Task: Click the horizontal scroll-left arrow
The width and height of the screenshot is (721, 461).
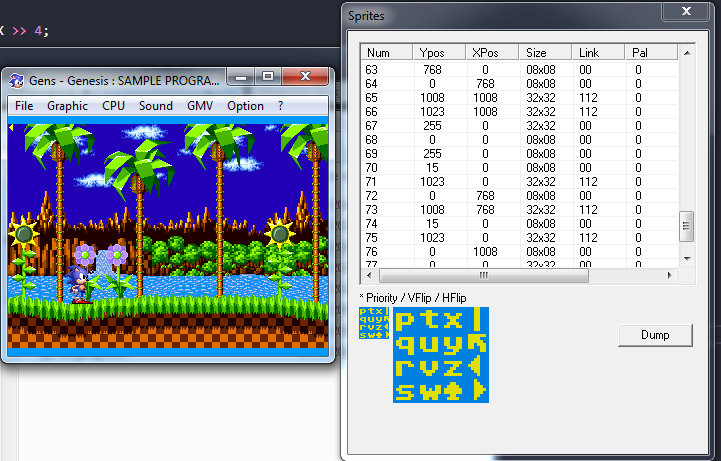Action: [369, 275]
